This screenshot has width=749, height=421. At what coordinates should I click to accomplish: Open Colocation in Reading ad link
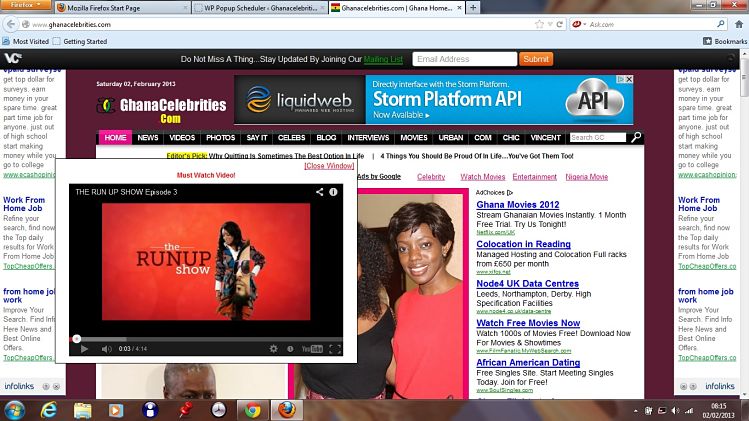pos(523,244)
